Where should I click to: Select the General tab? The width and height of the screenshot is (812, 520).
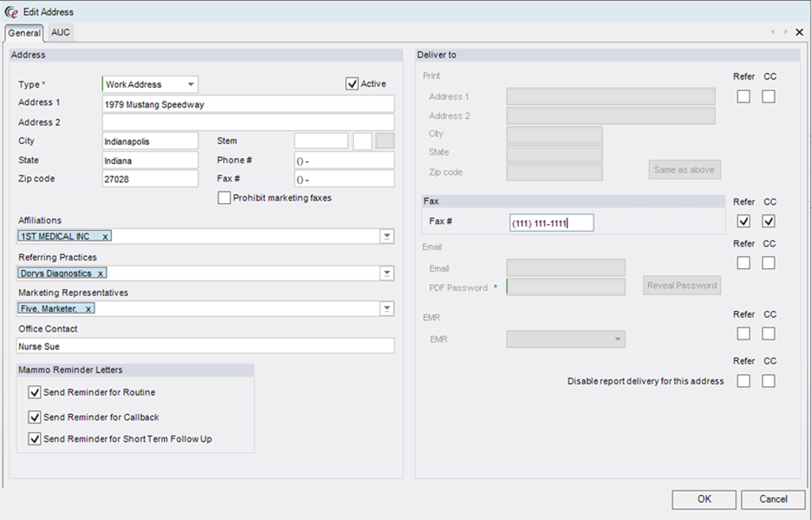click(x=24, y=33)
